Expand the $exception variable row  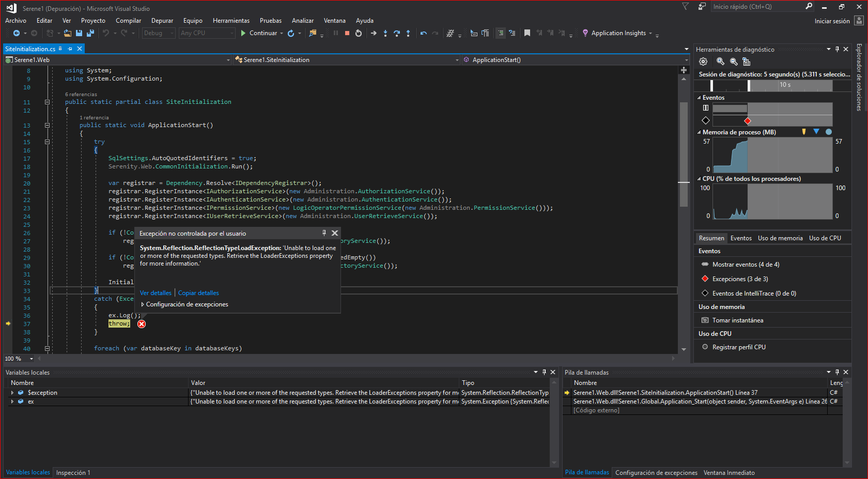12,393
